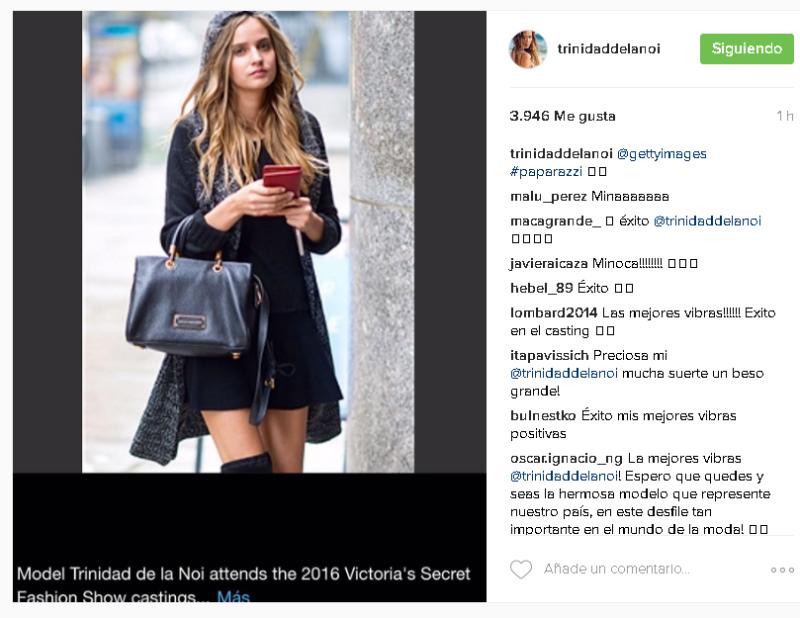This screenshot has width=800, height=618.
Task: Expand the caption with Más link
Action: pyautogui.click(x=233, y=597)
